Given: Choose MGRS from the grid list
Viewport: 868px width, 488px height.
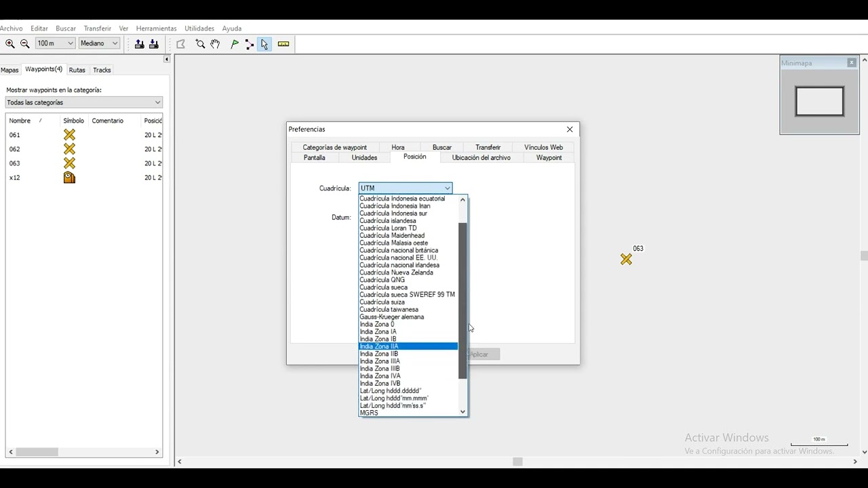Looking at the screenshot, I should click(408, 413).
